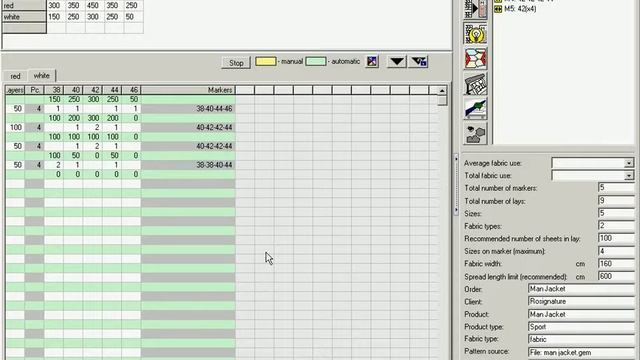Open the Total fabric use dropdown

pyautogui.click(x=629, y=176)
